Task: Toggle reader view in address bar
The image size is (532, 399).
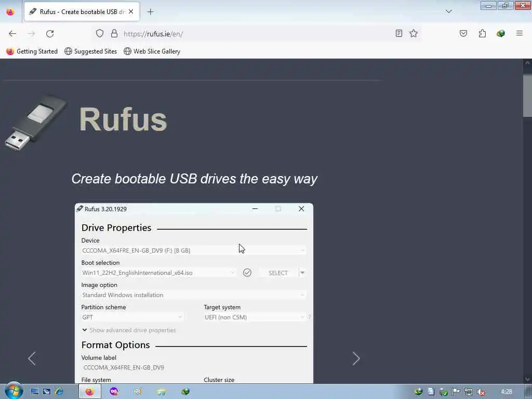Action: pos(399,33)
